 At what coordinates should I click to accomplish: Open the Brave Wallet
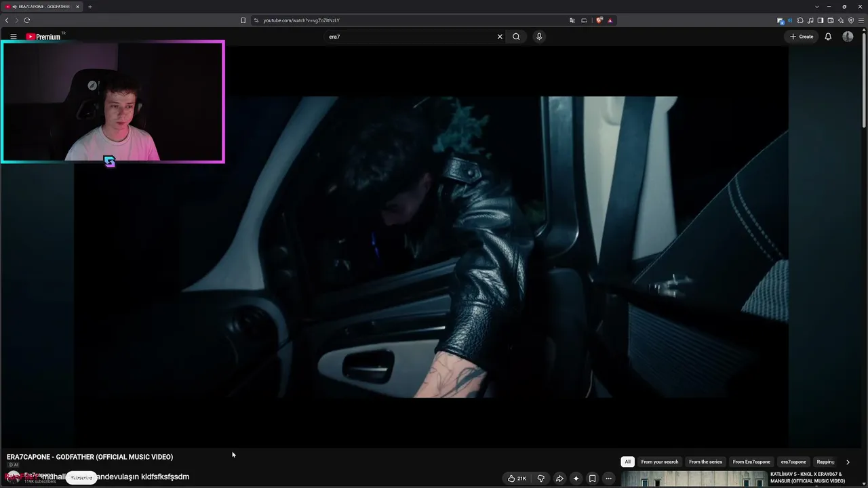pos(831,20)
